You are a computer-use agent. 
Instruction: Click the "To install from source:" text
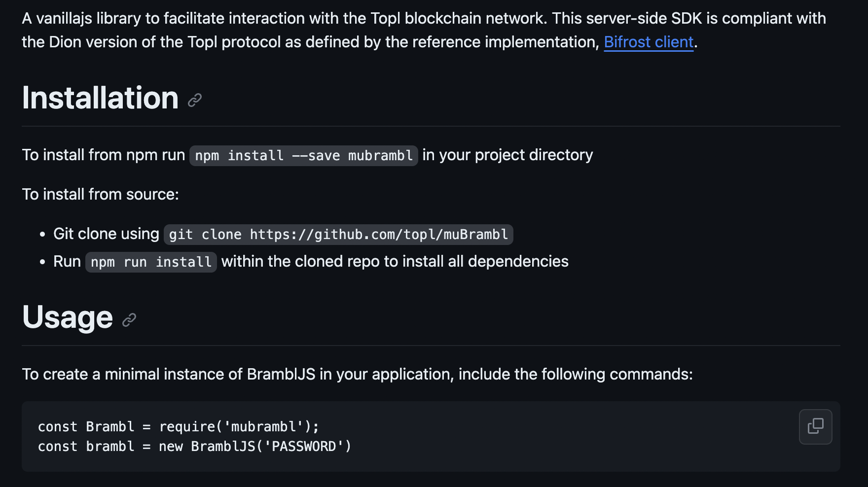(100, 195)
